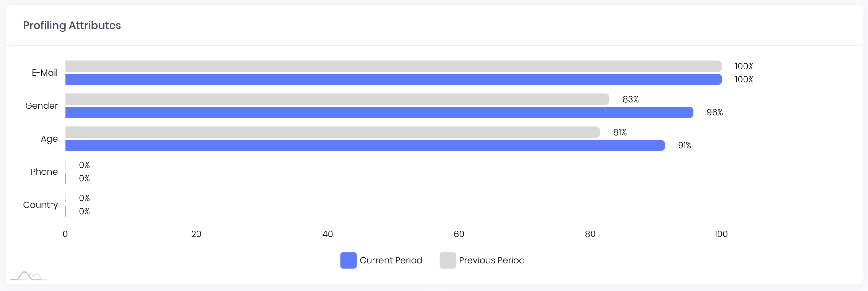
Task: Select the Age current period 91% bar
Action: click(365, 145)
